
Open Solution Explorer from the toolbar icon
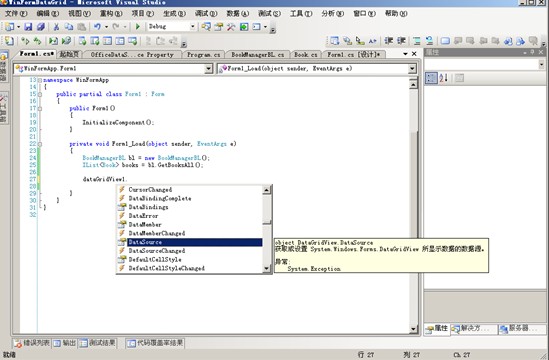coord(206,27)
